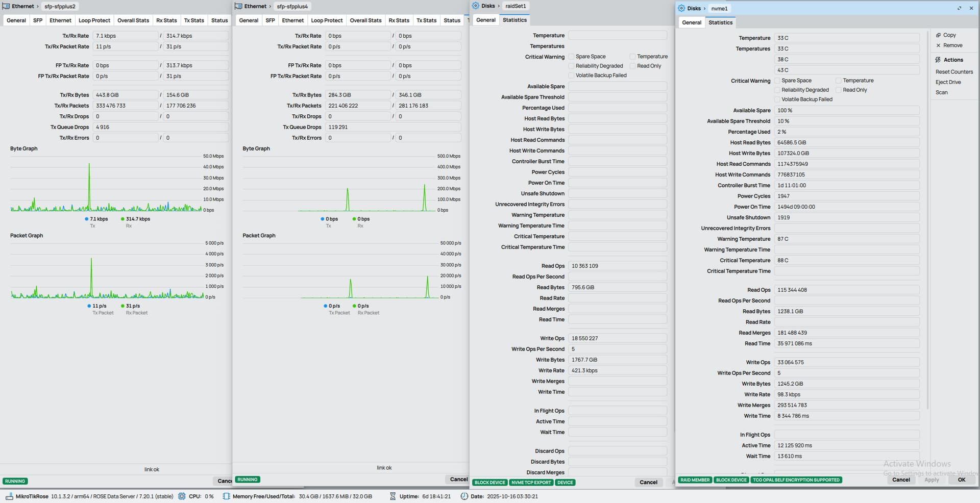
Task: Click Copy in the nvme1 window sidebar
Action: (949, 35)
